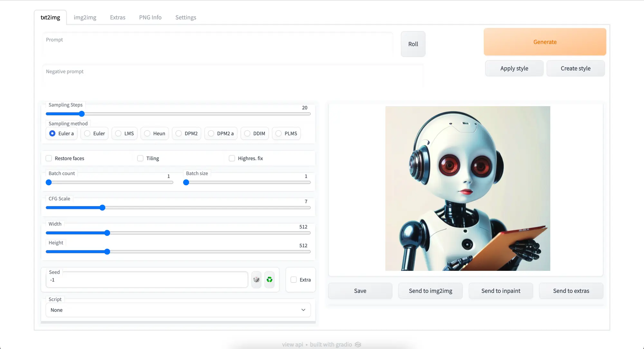Viewport: 644px width, 349px height.
Task: Select DPM2 a sampling method
Action: (211, 133)
